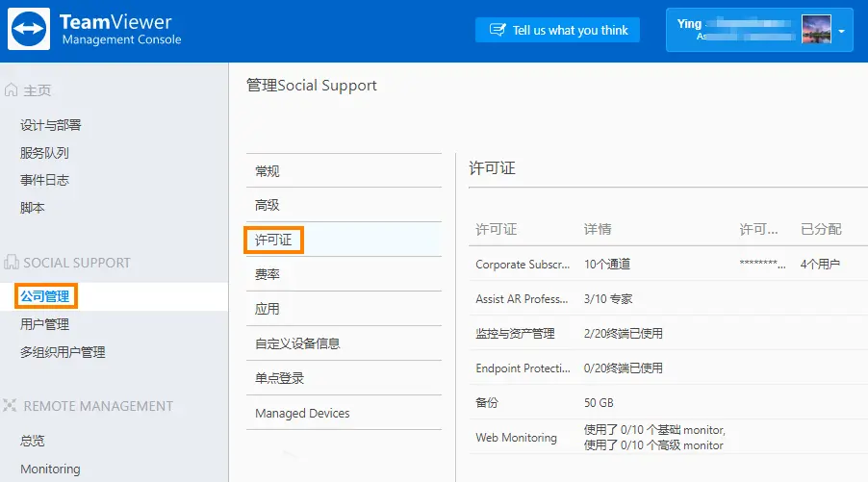Switch to the 高级 tab
This screenshot has height=482, width=868.
point(344,205)
